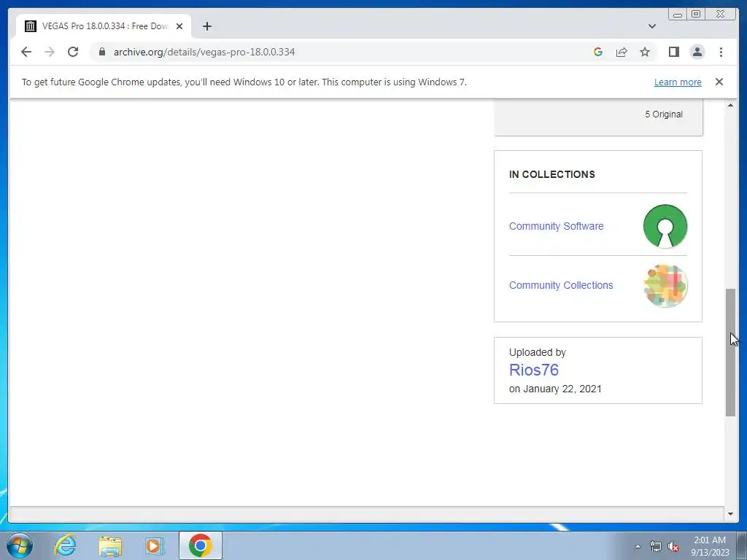
Task: Click the '5 Original' text
Action: pos(664,114)
